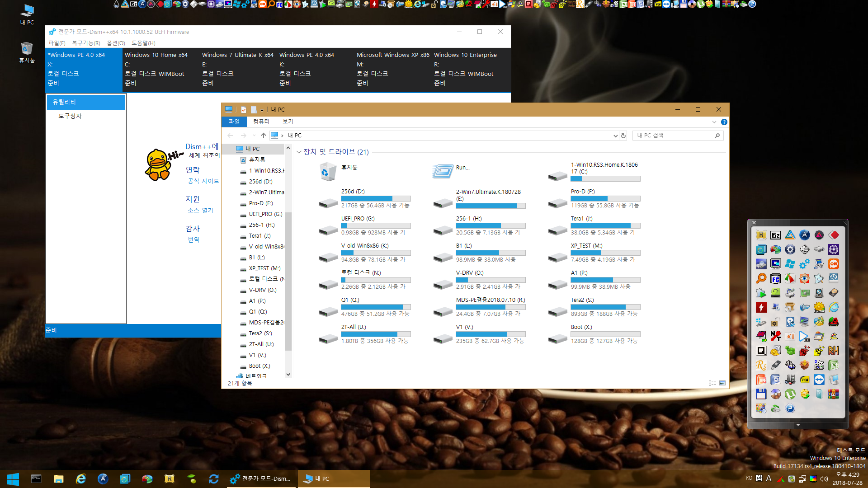Image resolution: width=868 pixels, height=488 pixels.
Task: Click the 내 PC 검색 search field
Action: pyautogui.click(x=677, y=136)
